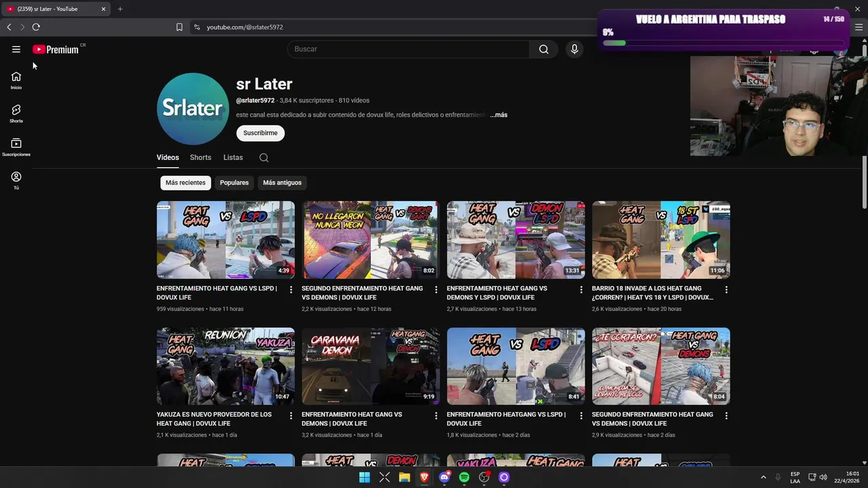Click the browser address bar URL
Viewport: 868px width, 488px height.
point(245,27)
